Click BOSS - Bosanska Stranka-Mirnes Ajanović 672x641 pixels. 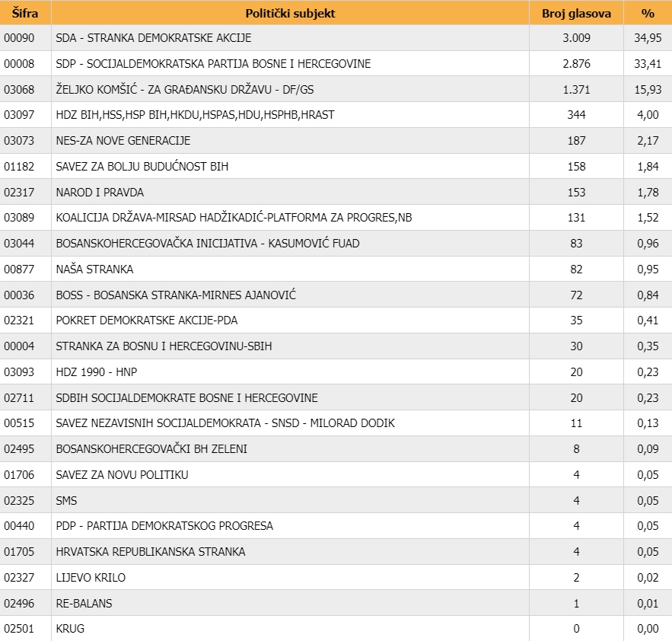176,295
